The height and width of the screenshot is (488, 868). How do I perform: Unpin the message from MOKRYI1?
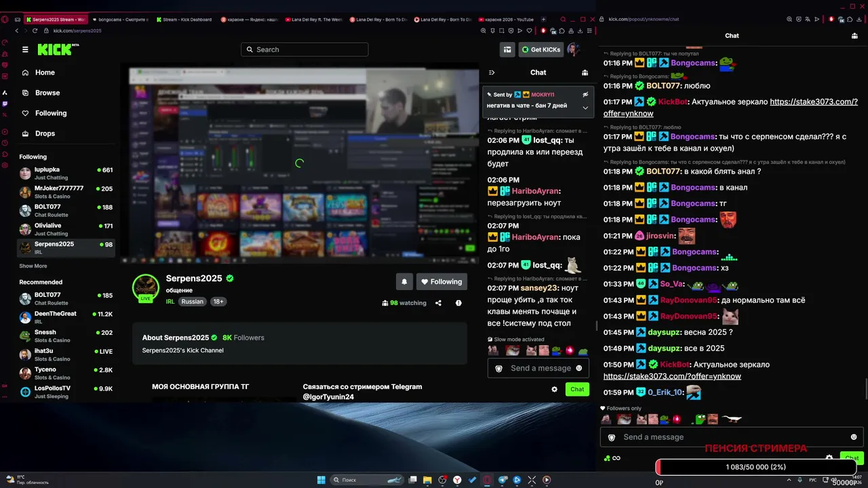585,95
